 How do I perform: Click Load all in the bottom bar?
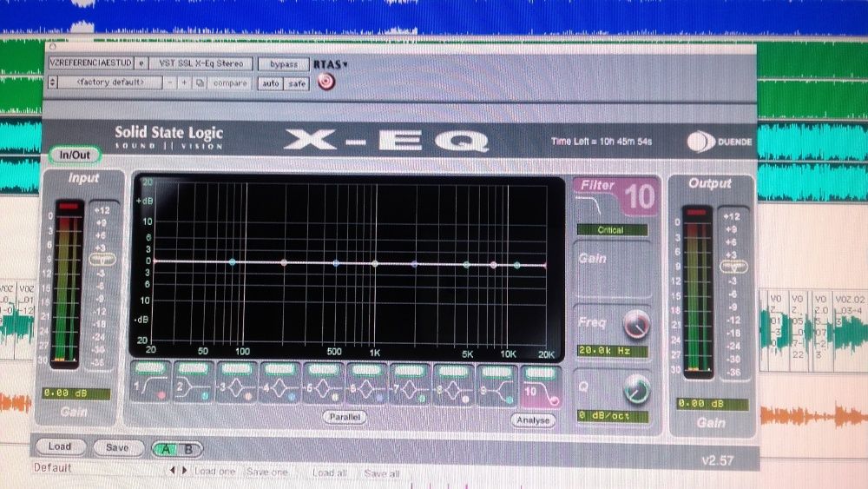pyautogui.click(x=329, y=472)
